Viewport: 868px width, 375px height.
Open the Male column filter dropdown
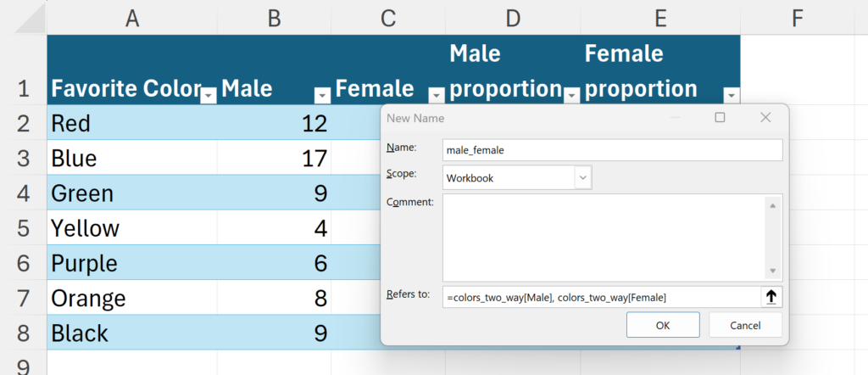pyautogui.click(x=322, y=95)
